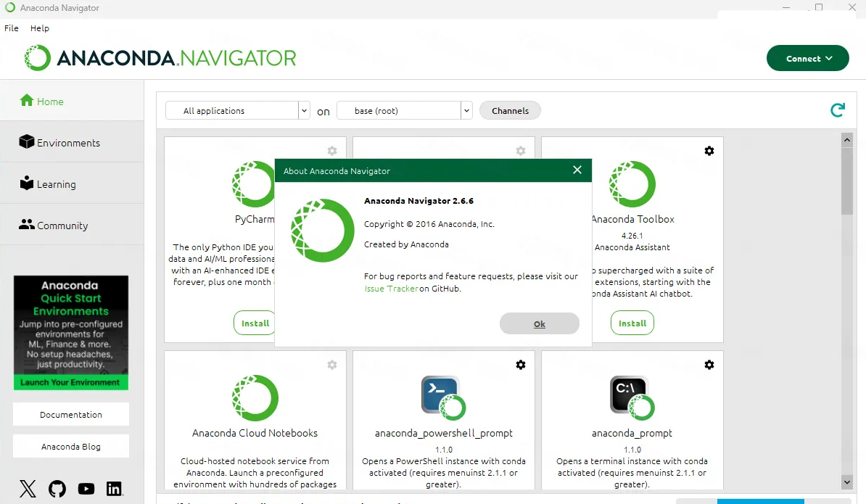Click the Anaconda logo in About dialog
Screen dimensions: 866x504
tap(323, 230)
